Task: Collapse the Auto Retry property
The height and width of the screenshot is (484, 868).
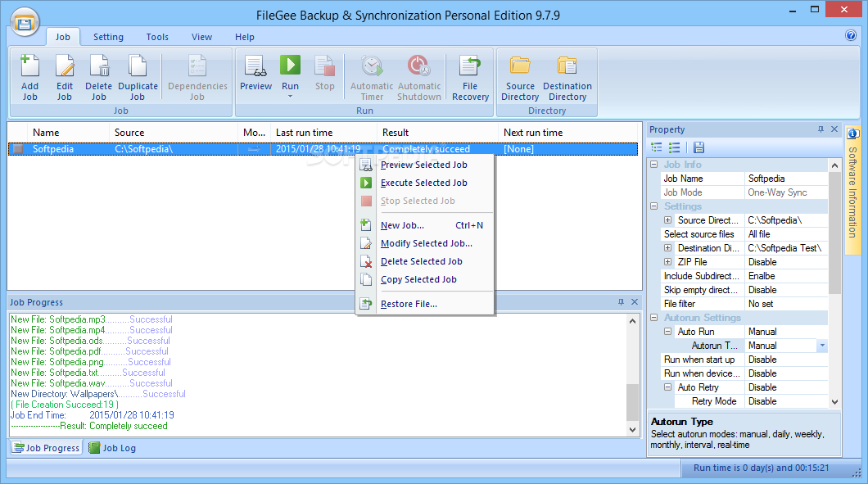Action: 667,387
